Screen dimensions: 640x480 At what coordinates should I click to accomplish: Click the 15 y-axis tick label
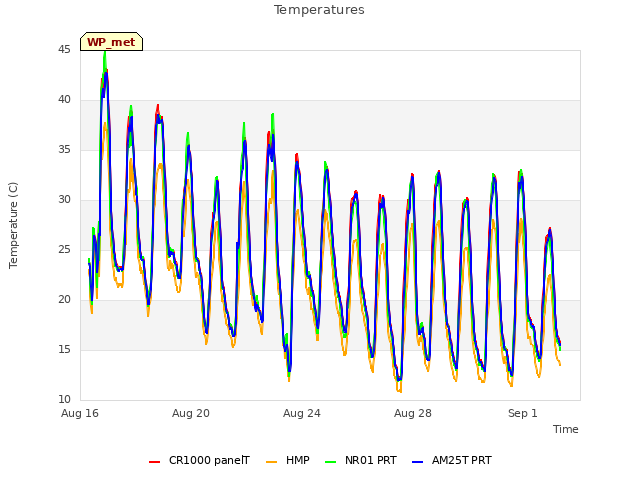(64, 349)
